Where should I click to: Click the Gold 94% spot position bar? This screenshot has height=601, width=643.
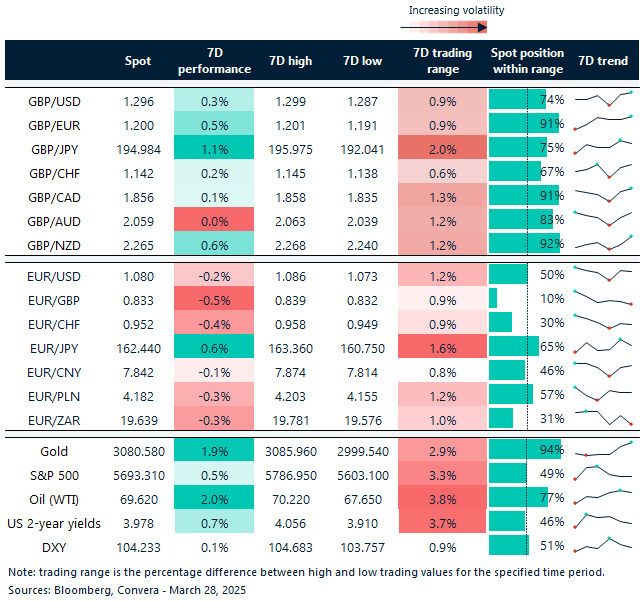524,449
